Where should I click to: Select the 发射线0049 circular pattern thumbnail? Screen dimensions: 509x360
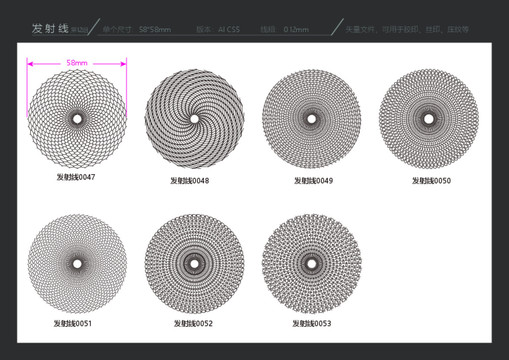[x=312, y=119]
